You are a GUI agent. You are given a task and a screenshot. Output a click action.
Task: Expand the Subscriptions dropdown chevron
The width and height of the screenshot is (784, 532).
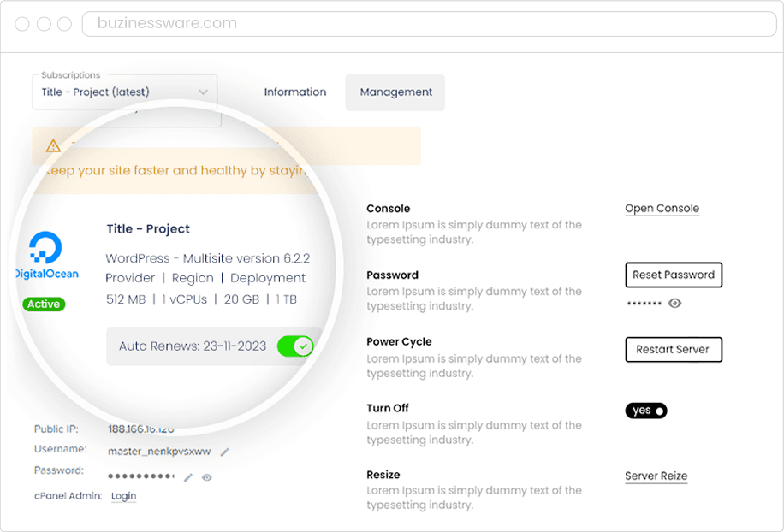203,92
